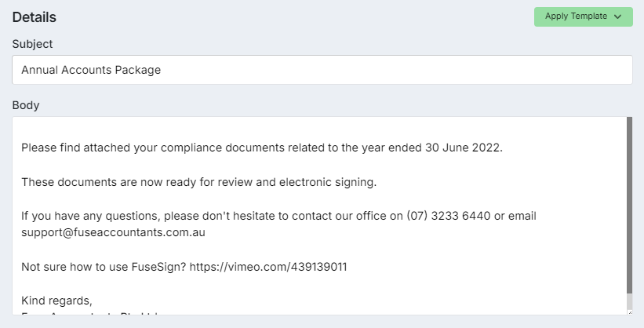Click the Details section heading
The width and height of the screenshot is (644, 328).
click(x=34, y=16)
